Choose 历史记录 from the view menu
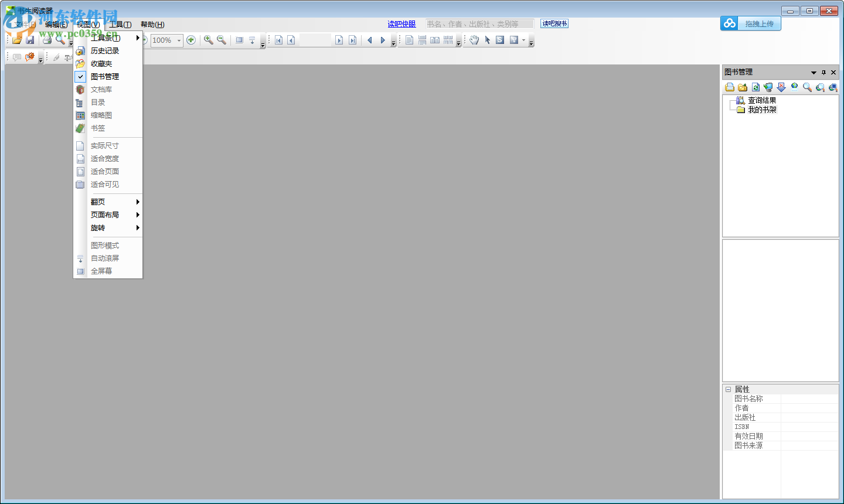The image size is (844, 504). click(108, 51)
